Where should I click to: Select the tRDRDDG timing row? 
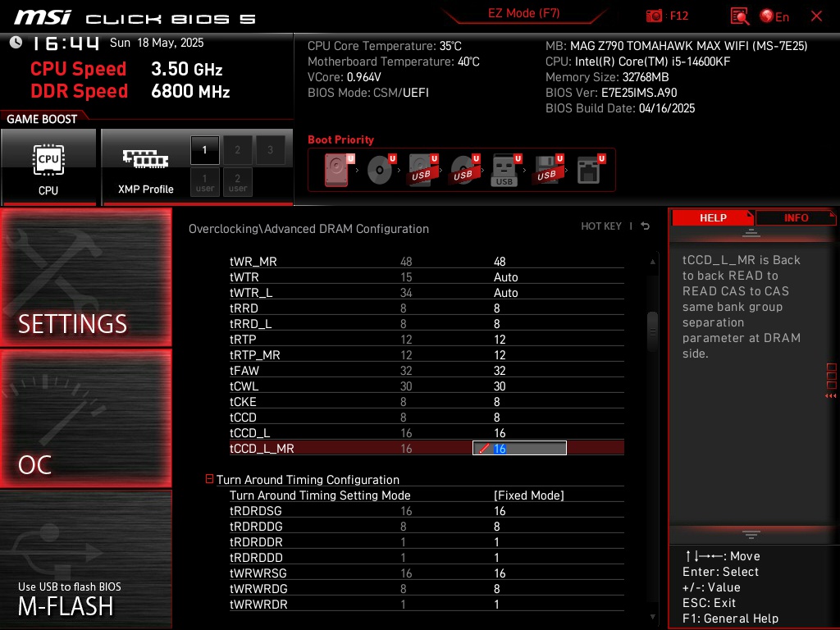click(427, 526)
